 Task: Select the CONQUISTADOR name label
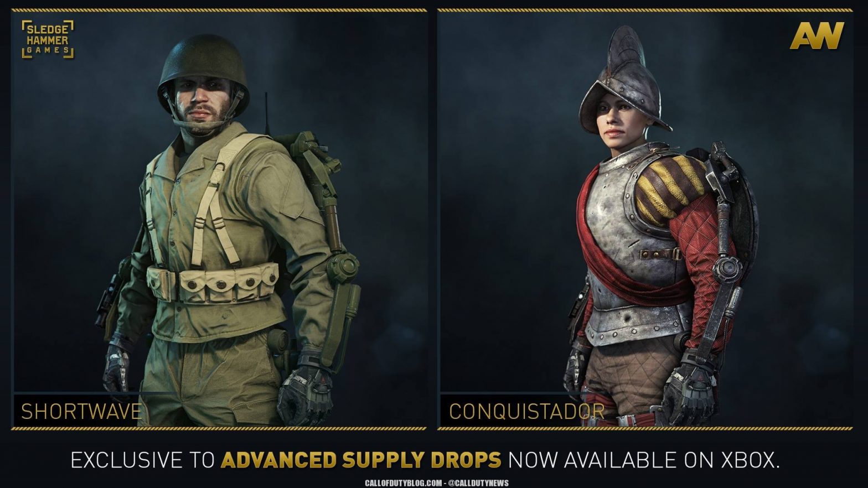tap(526, 412)
